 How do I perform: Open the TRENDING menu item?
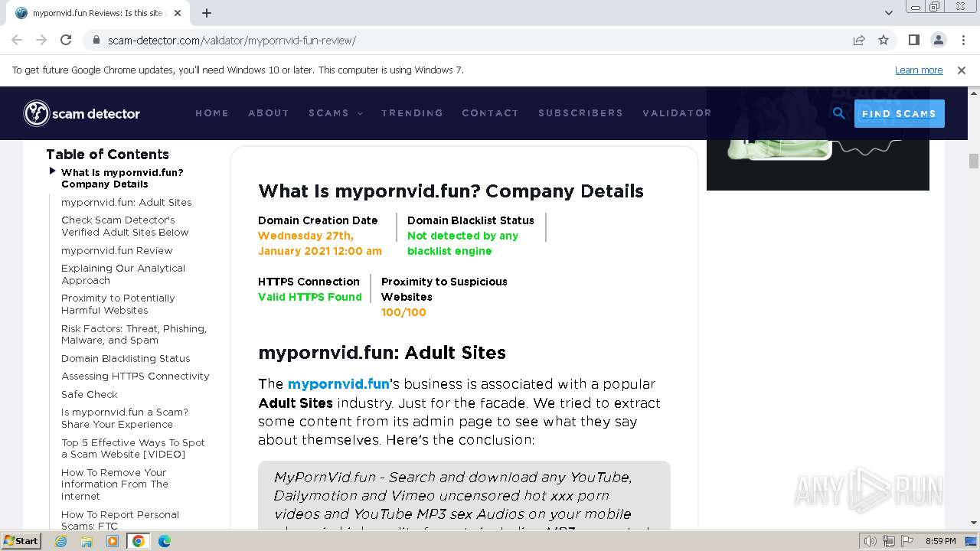[x=412, y=112]
